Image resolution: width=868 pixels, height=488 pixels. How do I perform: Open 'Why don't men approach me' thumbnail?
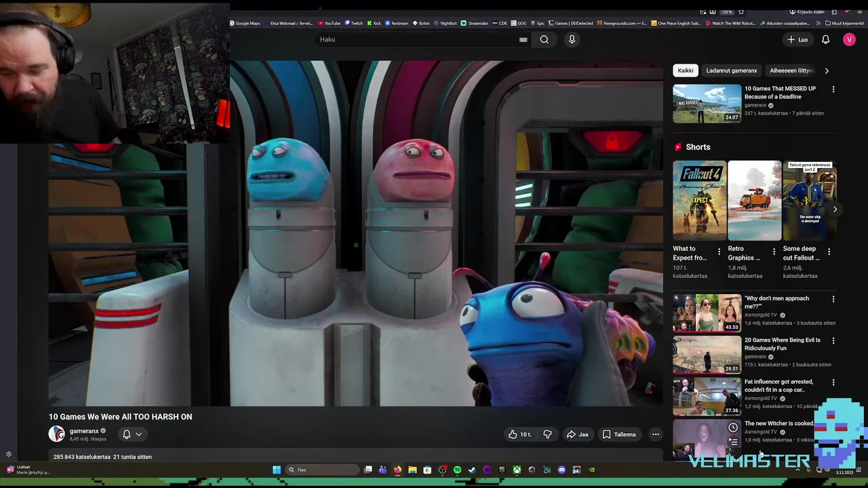707,312
